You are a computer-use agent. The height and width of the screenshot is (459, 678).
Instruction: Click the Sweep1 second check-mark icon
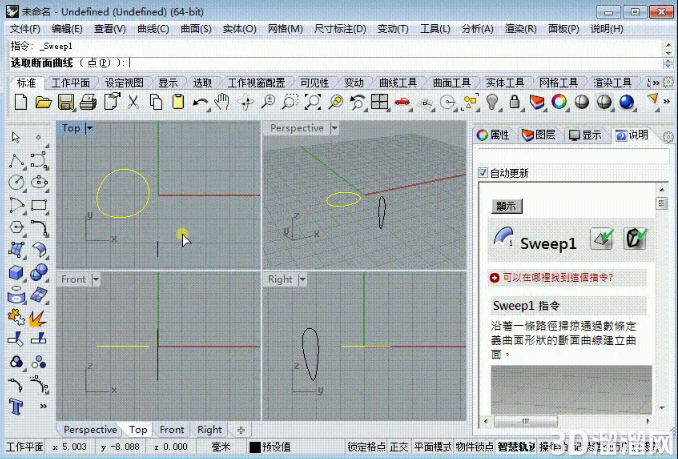point(636,239)
